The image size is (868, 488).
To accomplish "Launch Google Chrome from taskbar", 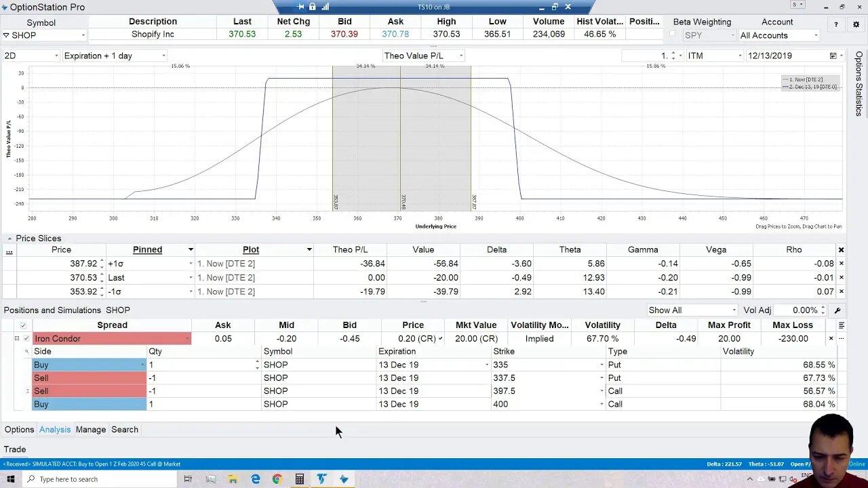I will pos(277,479).
